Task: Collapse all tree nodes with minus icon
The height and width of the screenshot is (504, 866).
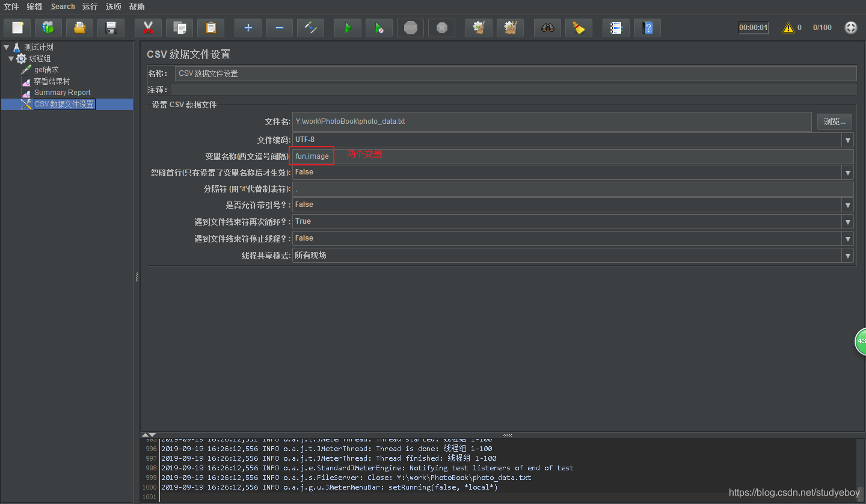Action: click(x=279, y=28)
